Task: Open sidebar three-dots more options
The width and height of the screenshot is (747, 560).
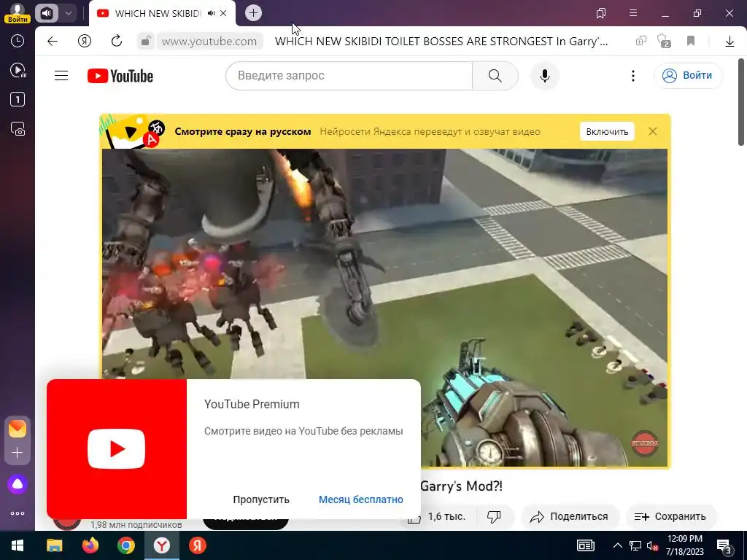Action: point(18,513)
